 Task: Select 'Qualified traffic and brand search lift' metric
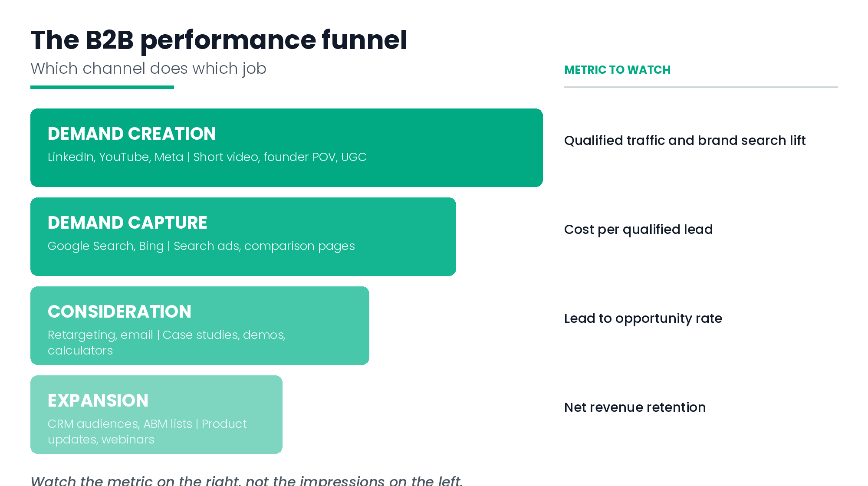[x=685, y=141]
